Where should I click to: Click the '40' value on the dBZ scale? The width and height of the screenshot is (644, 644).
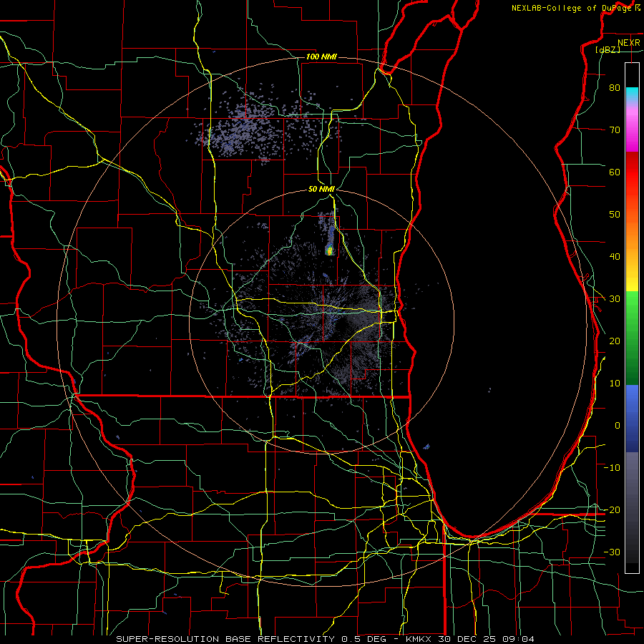coord(615,257)
